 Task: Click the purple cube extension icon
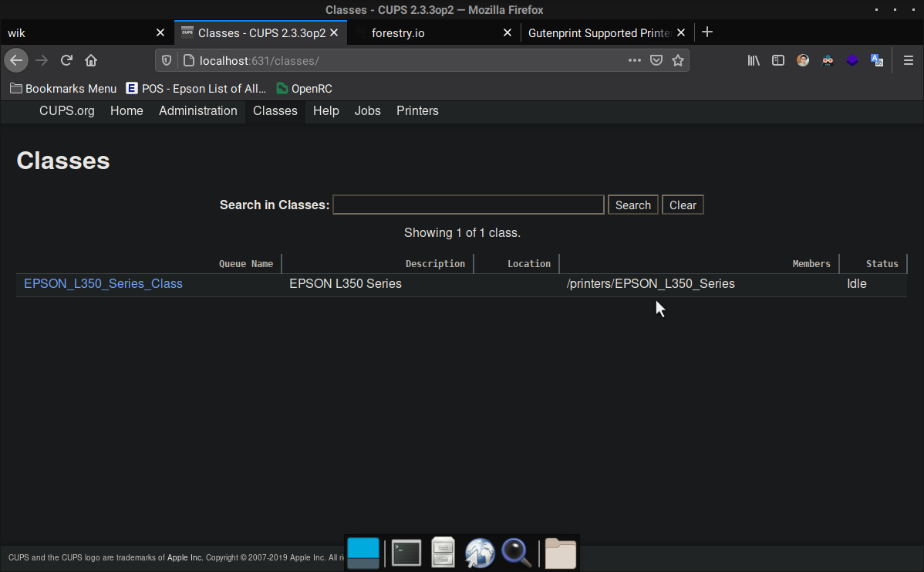852,61
